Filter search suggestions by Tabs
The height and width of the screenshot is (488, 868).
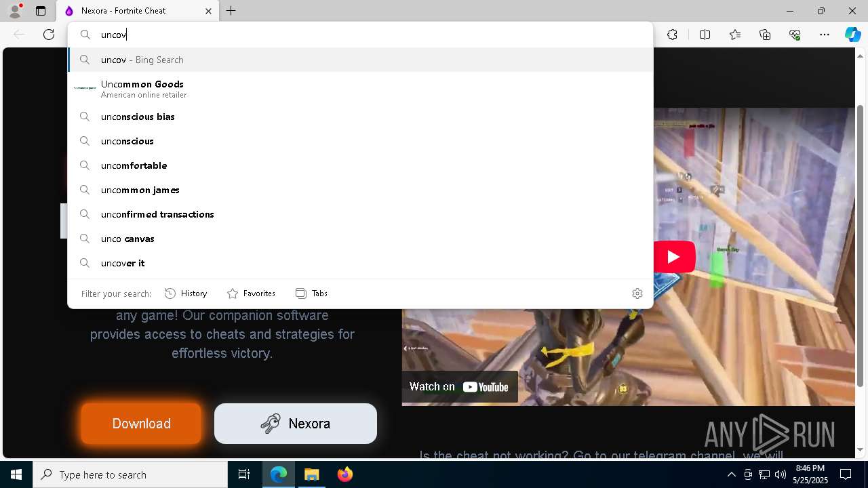(311, 293)
